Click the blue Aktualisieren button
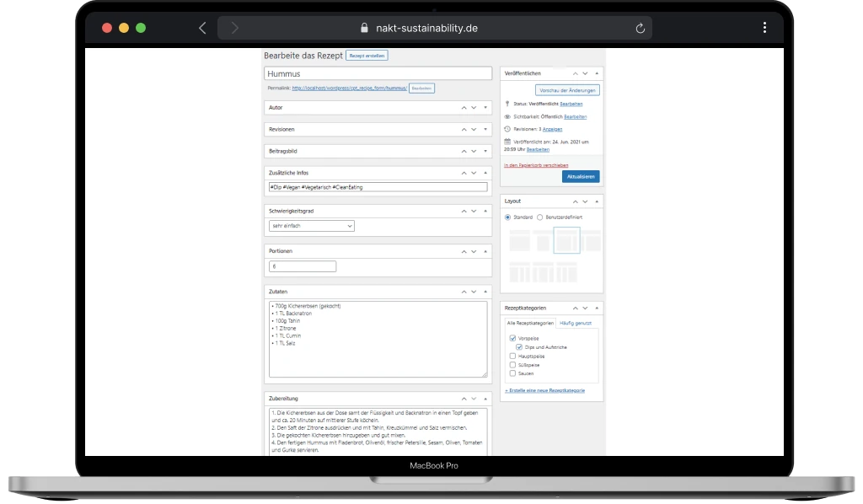Screen dimensions: 863x504 pos(581,177)
